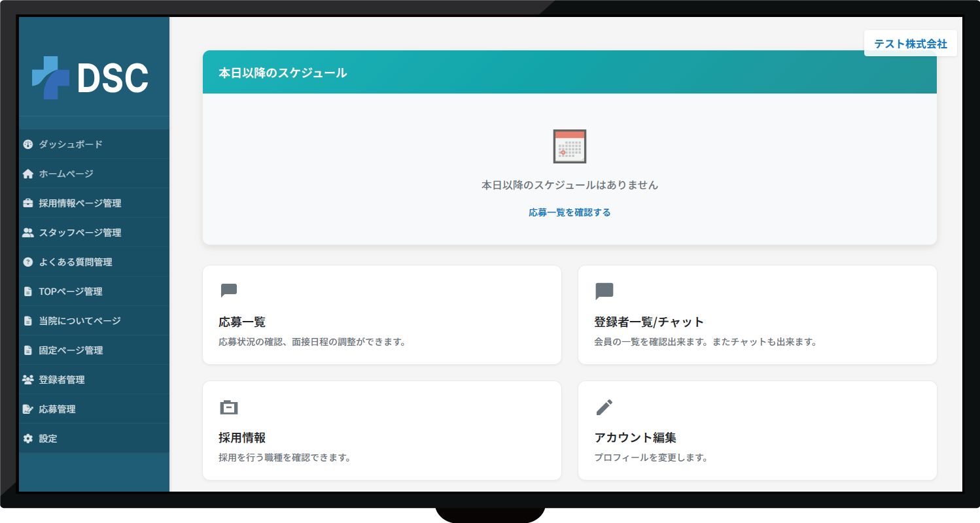The width and height of the screenshot is (980, 523).
Task: Select the briefcase icon on the 採用情報 card
Action: pyautogui.click(x=229, y=407)
